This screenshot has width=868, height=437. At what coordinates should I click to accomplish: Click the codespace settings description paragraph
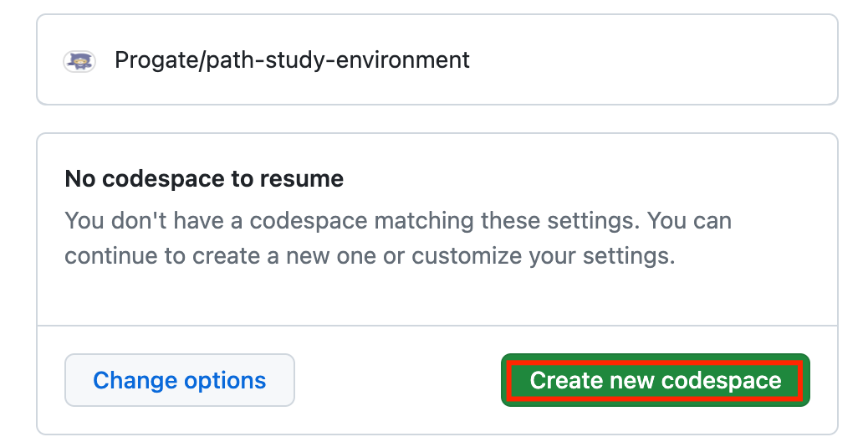398,239
